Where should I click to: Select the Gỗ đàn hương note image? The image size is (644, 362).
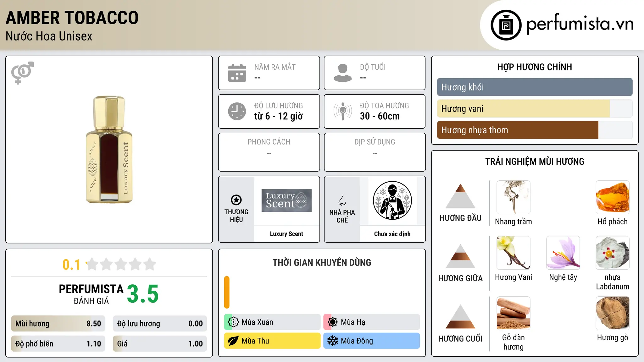point(514,313)
